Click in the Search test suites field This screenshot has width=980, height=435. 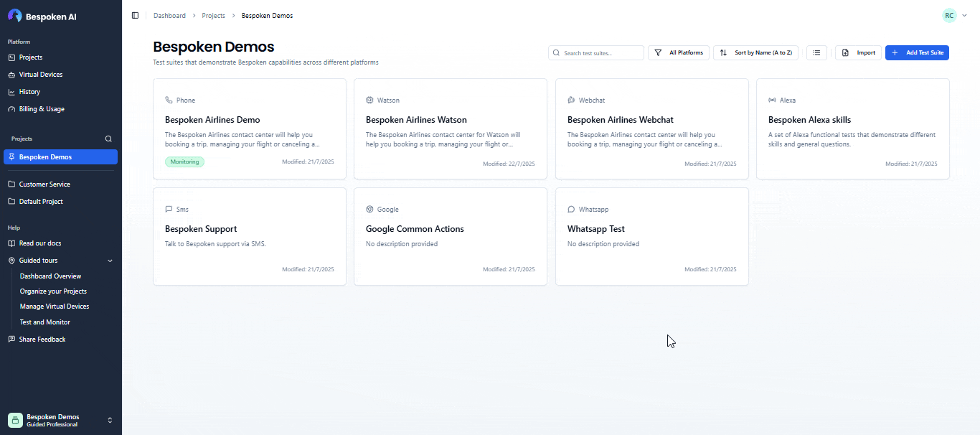(x=596, y=52)
